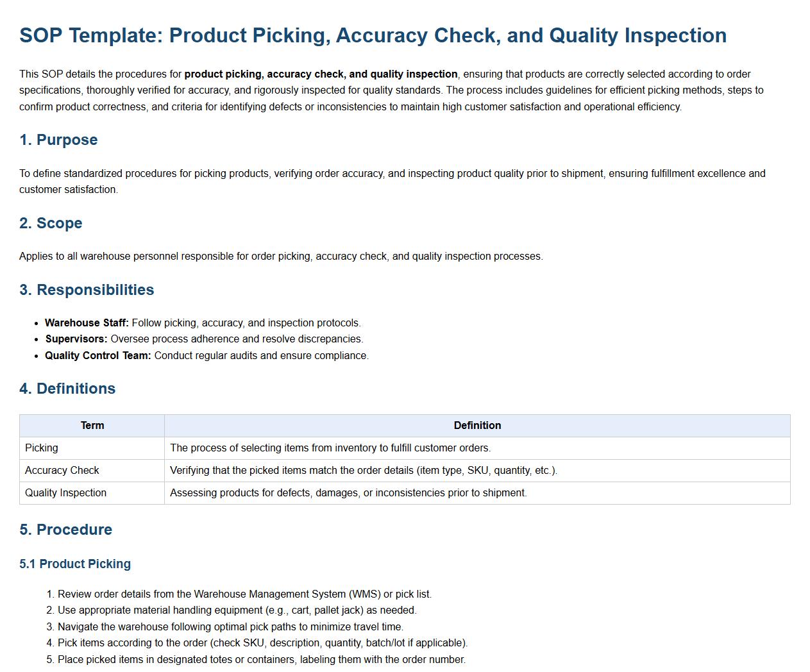This screenshot has width=810, height=672.
Task: Click the SOP Template main title
Action: [x=373, y=35]
